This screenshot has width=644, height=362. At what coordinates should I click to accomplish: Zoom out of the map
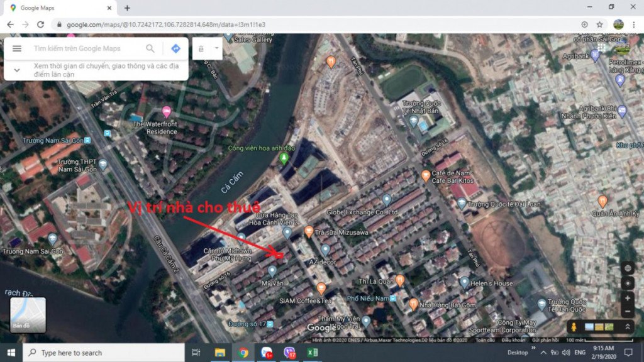pos(627,311)
